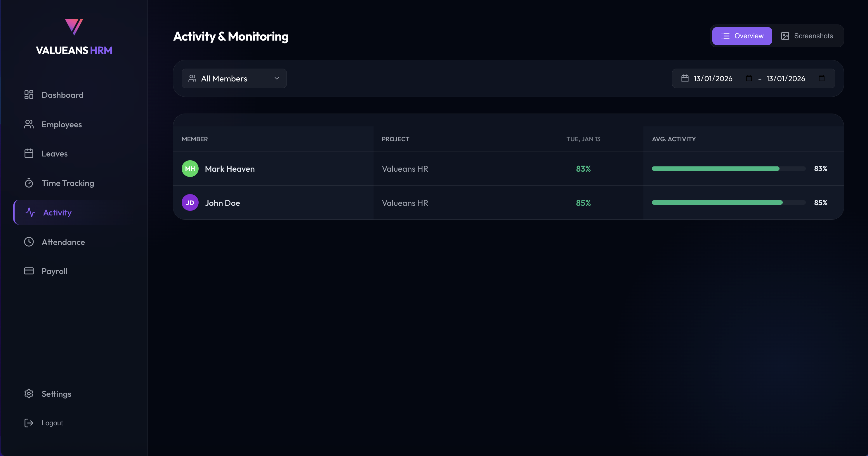Click the Employees people icon

point(29,124)
